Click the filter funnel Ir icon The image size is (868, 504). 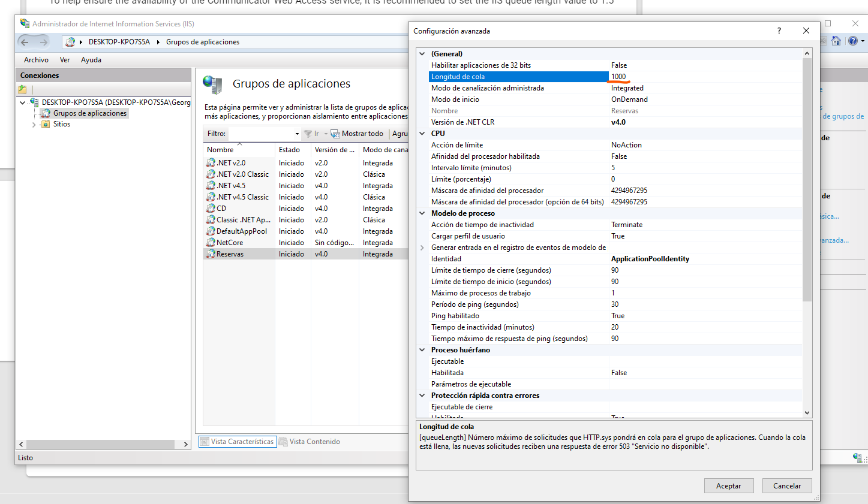[x=308, y=134]
